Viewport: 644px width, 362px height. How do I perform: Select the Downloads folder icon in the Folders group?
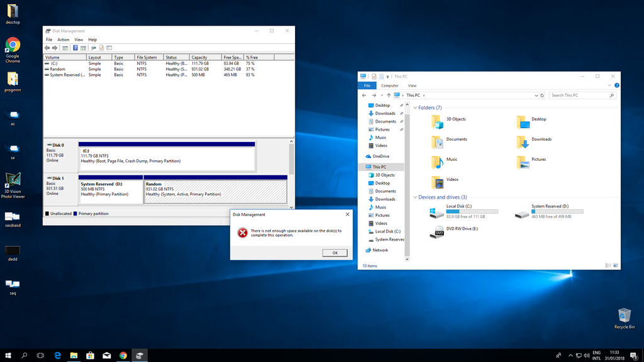click(x=523, y=142)
